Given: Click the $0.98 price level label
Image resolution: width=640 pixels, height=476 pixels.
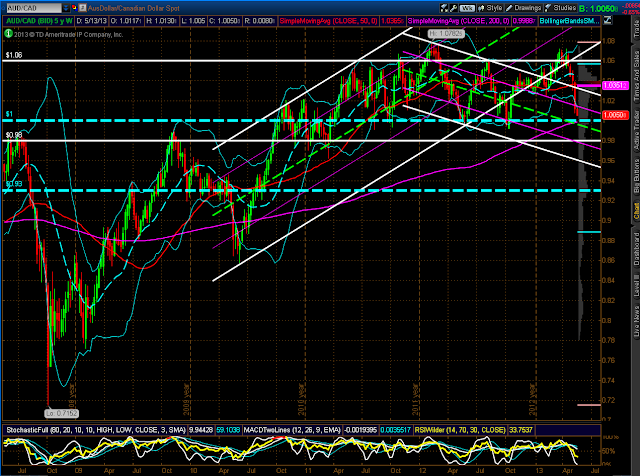Looking at the screenshot, I should pyautogui.click(x=14, y=135).
